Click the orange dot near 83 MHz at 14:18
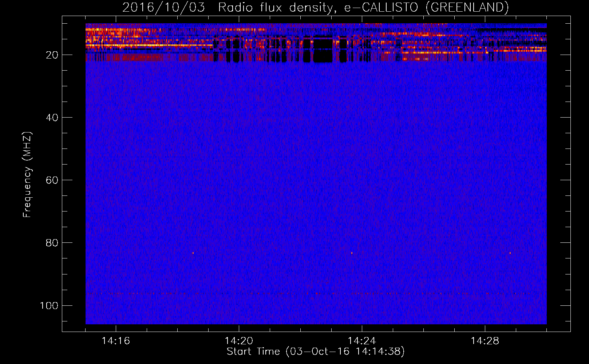 click(193, 253)
